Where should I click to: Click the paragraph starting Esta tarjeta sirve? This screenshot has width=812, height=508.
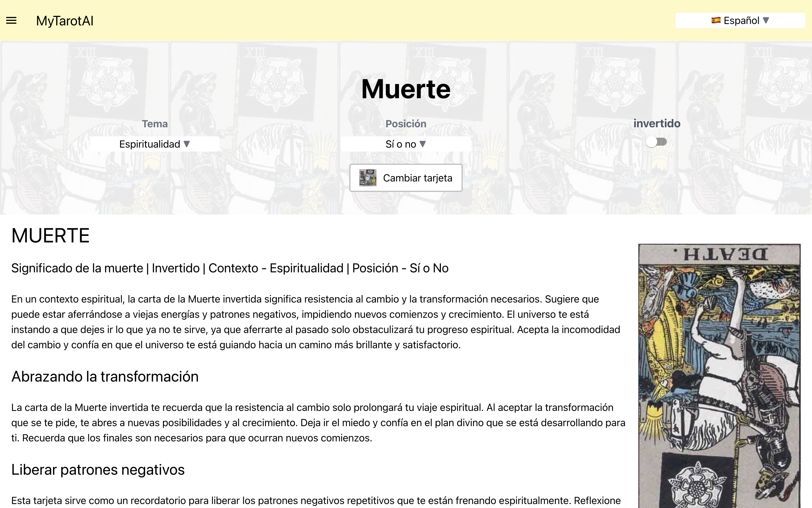tap(316, 501)
